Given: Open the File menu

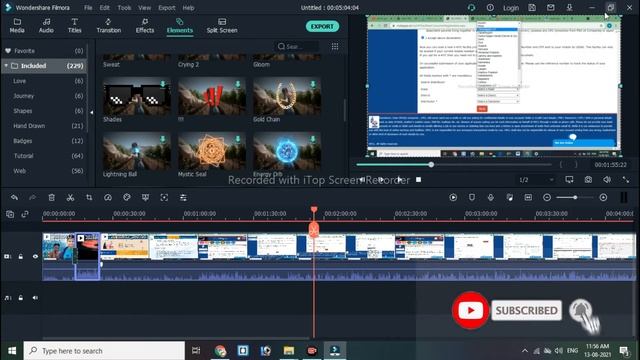Looking at the screenshot, I should [88, 8].
